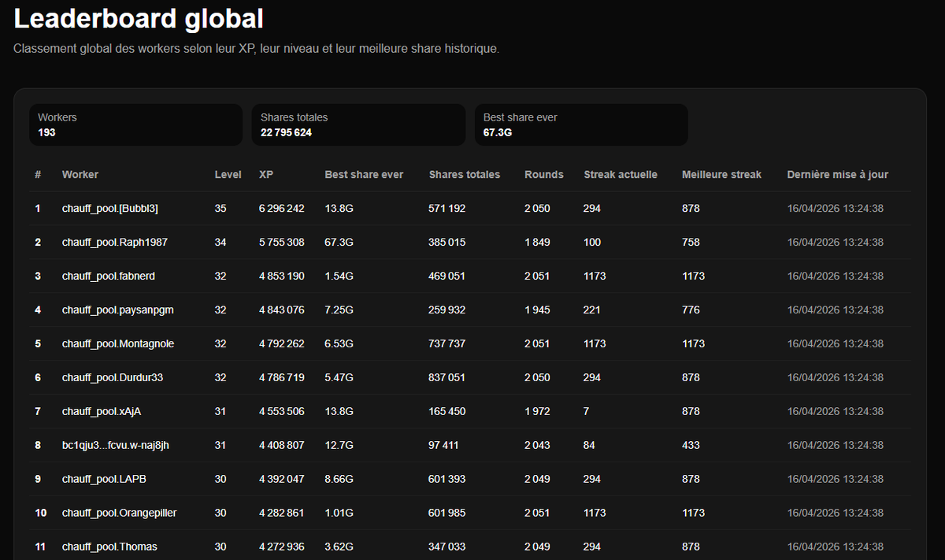This screenshot has height=560, width=945.
Task: Click shares total 385 015
Action: [x=447, y=243]
